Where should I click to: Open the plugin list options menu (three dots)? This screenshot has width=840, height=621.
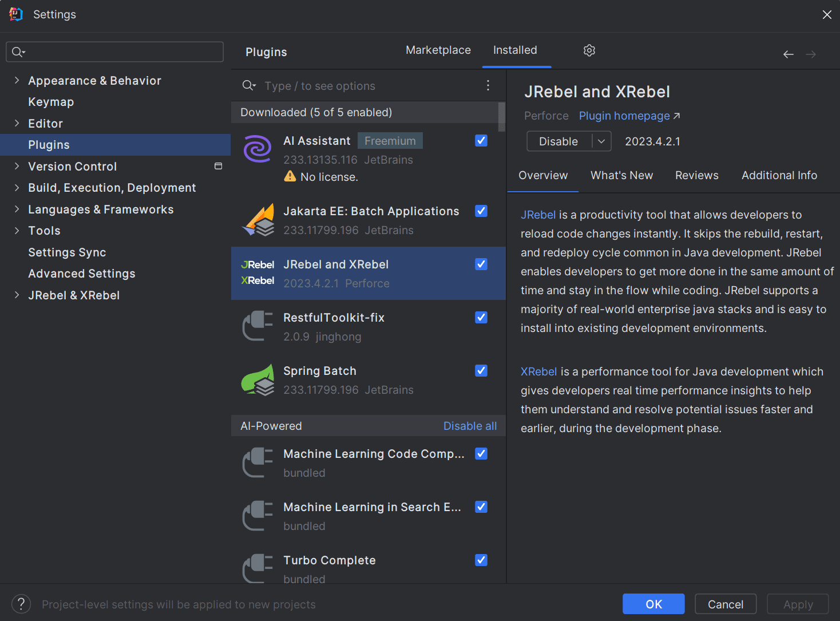click(x=488, y=85)
